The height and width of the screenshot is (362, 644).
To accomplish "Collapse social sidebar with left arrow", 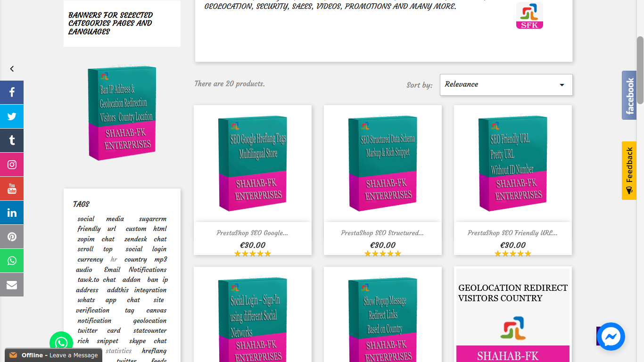I will click(12, 69).
